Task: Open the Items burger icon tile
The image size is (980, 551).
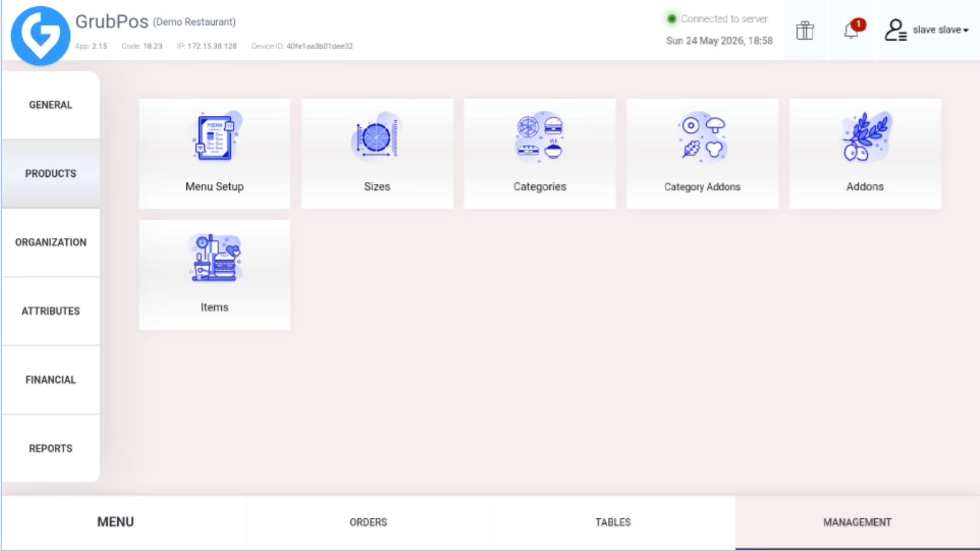Action: pos(215,258)
